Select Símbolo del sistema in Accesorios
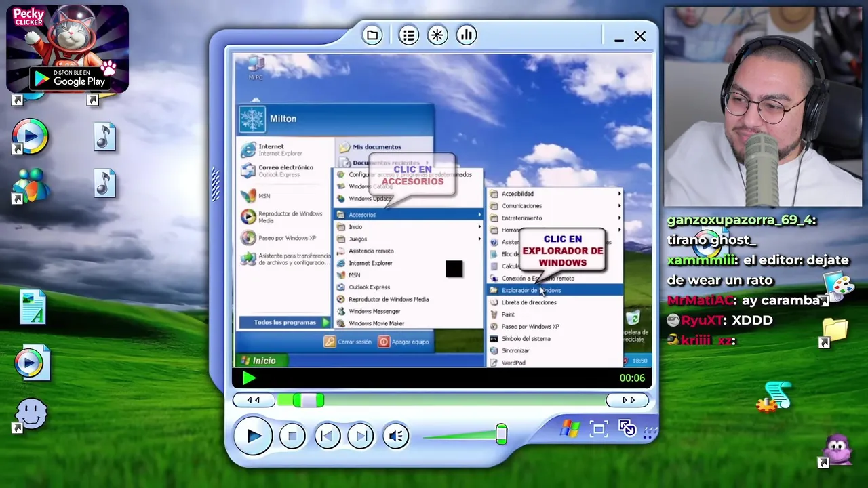 [x=555, y=339]
